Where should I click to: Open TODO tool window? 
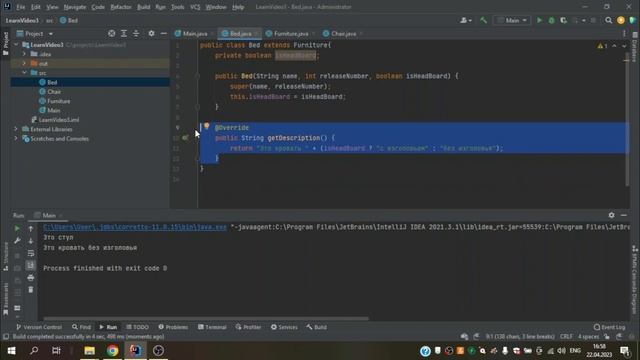click(138, 327)
